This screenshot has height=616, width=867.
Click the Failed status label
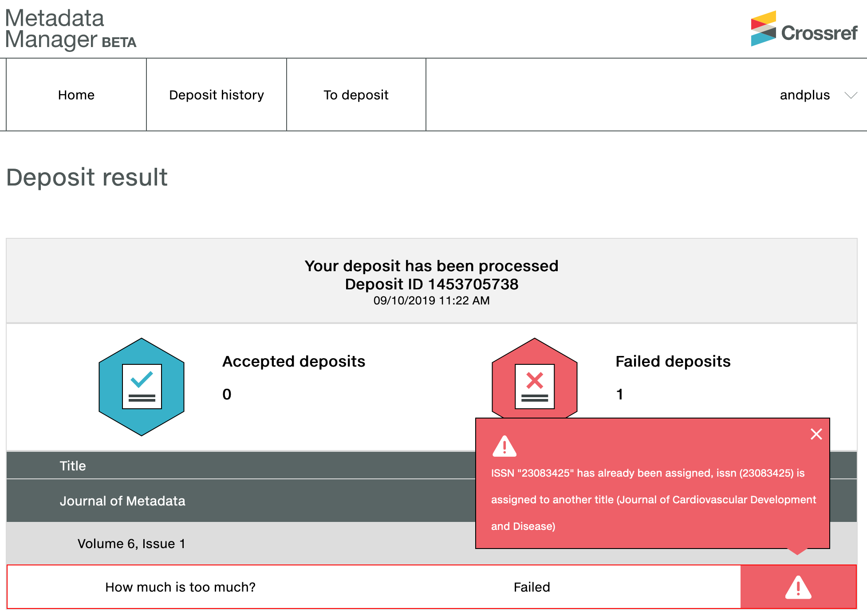(532, 587)
